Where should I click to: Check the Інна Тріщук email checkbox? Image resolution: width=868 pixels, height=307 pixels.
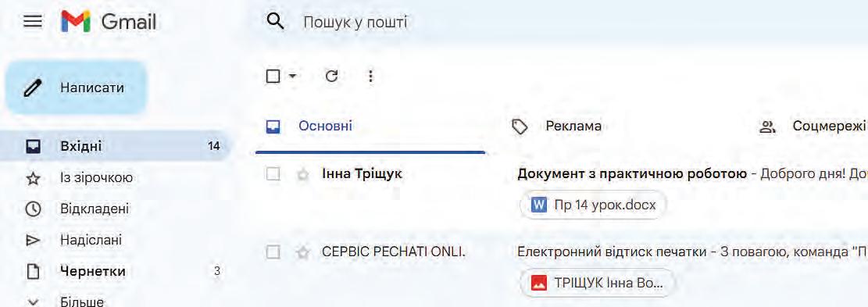point(273,174)
